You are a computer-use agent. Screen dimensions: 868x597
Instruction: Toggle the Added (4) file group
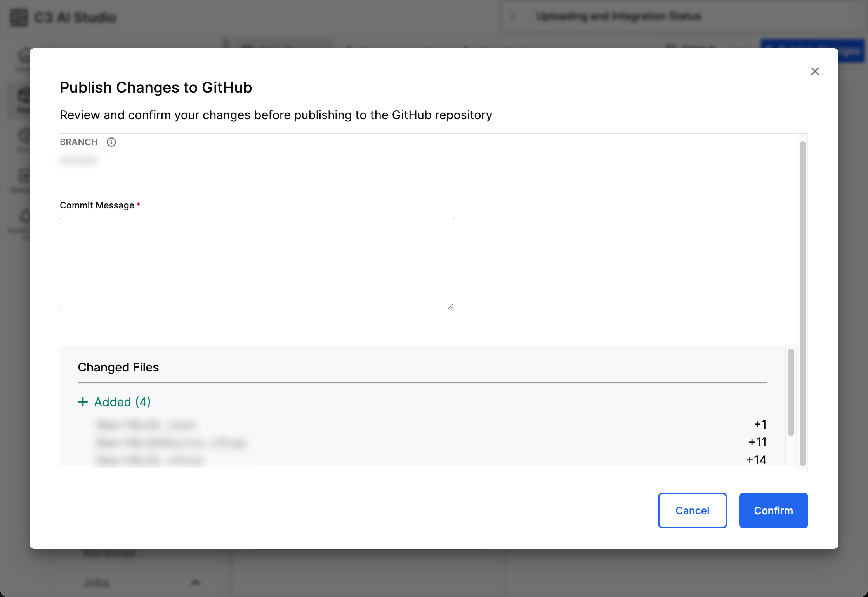[x=122, y=402]
